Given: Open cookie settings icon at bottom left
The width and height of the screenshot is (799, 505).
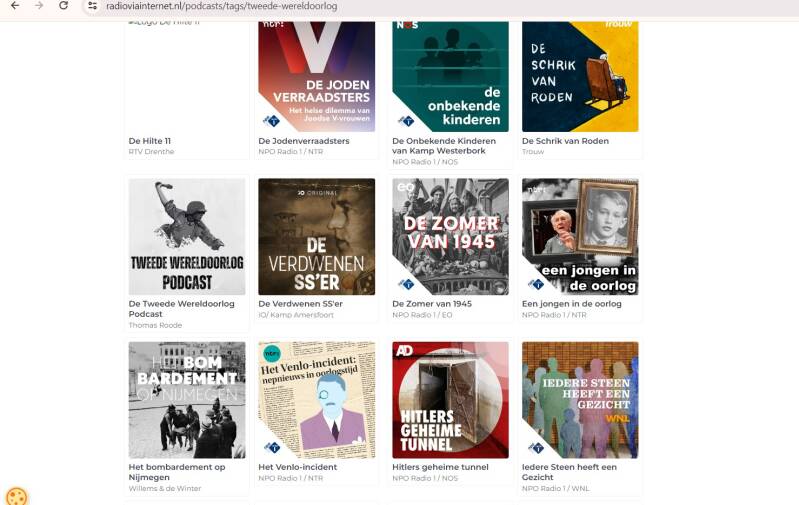Looking at the screenshot, I should coord(16,497).
